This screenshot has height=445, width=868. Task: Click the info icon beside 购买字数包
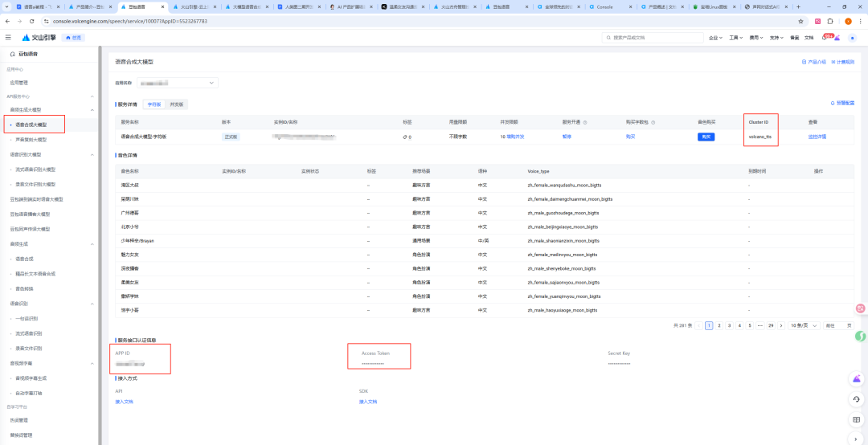tap(653, 122)
